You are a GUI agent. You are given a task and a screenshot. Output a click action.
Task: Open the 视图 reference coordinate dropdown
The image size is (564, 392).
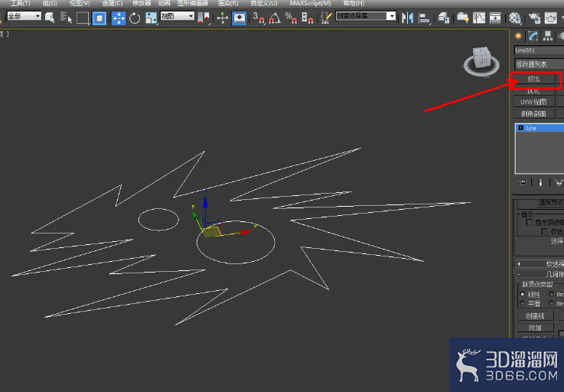coord(178,16)
